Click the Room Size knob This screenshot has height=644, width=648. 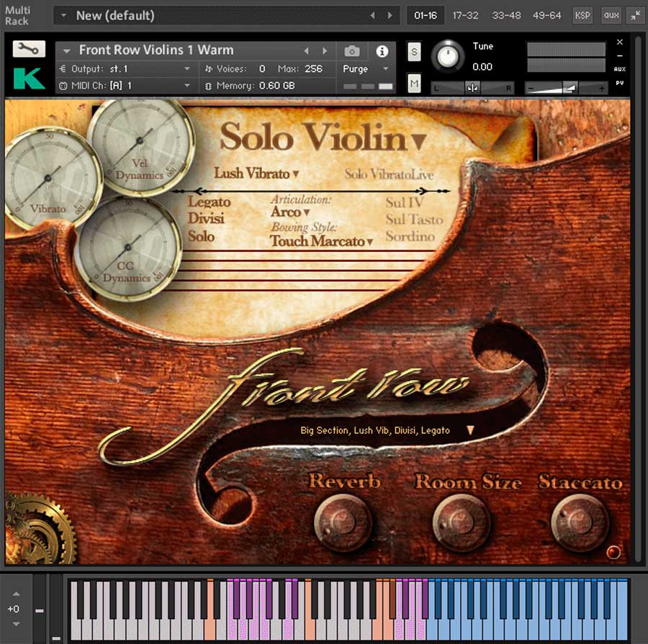(x=462, y=522)
